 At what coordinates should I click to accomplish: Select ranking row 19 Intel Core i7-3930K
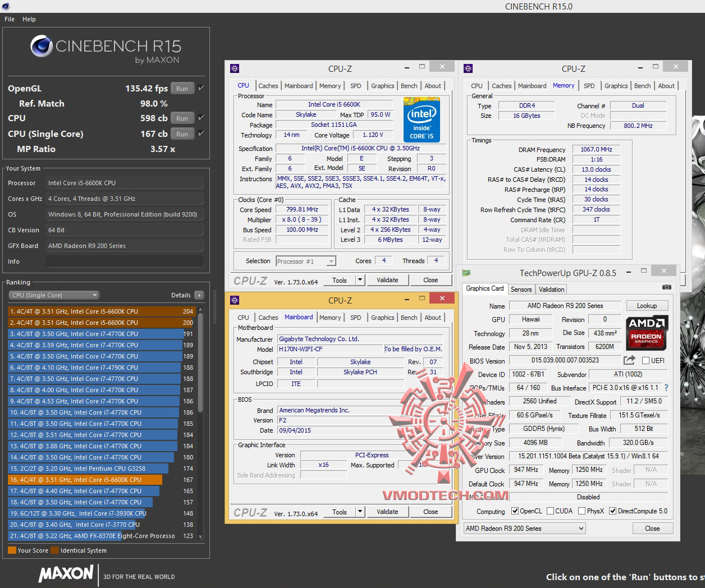coord(102,513)
